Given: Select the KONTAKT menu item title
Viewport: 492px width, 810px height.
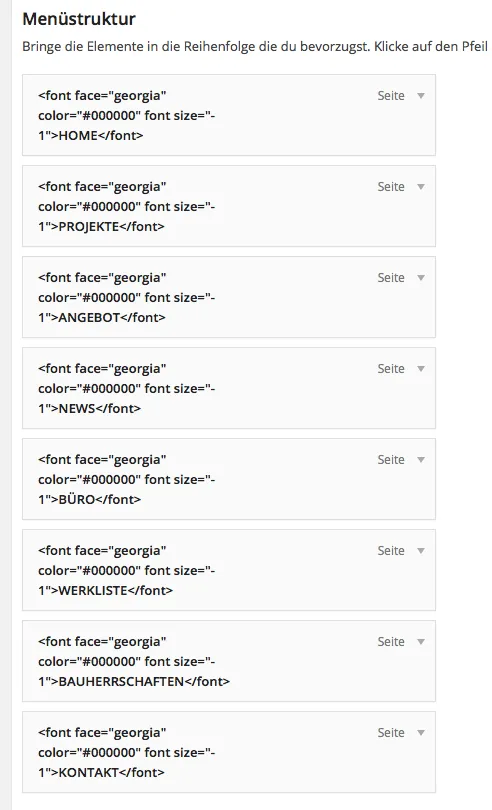Looking at the screenshot, I should pyautogui.click(x=127, y=752).
